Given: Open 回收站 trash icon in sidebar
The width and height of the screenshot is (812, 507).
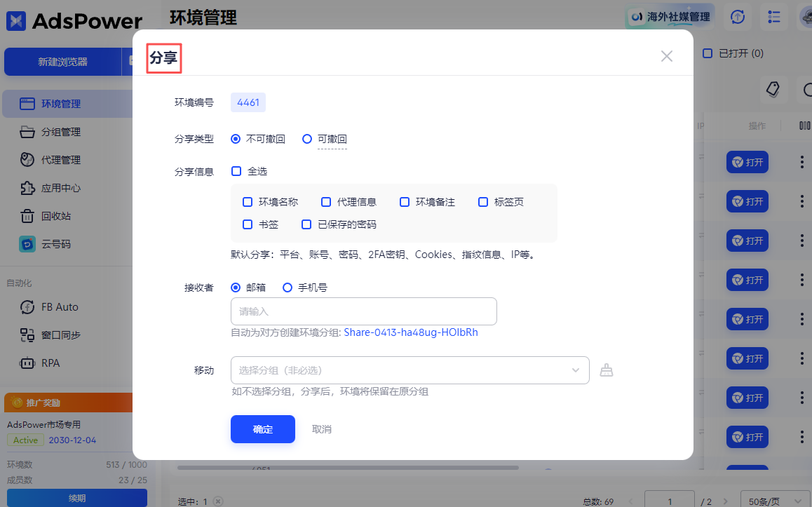Looking at the screenshot, I should pyautogui.click(x=27, y=216).
